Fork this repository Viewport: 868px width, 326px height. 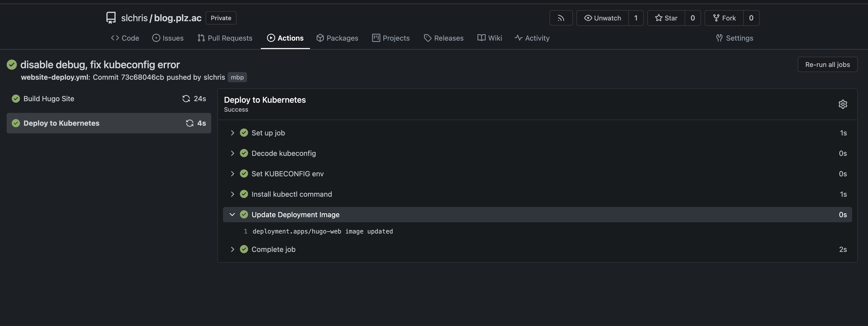[x=724, y=18]
